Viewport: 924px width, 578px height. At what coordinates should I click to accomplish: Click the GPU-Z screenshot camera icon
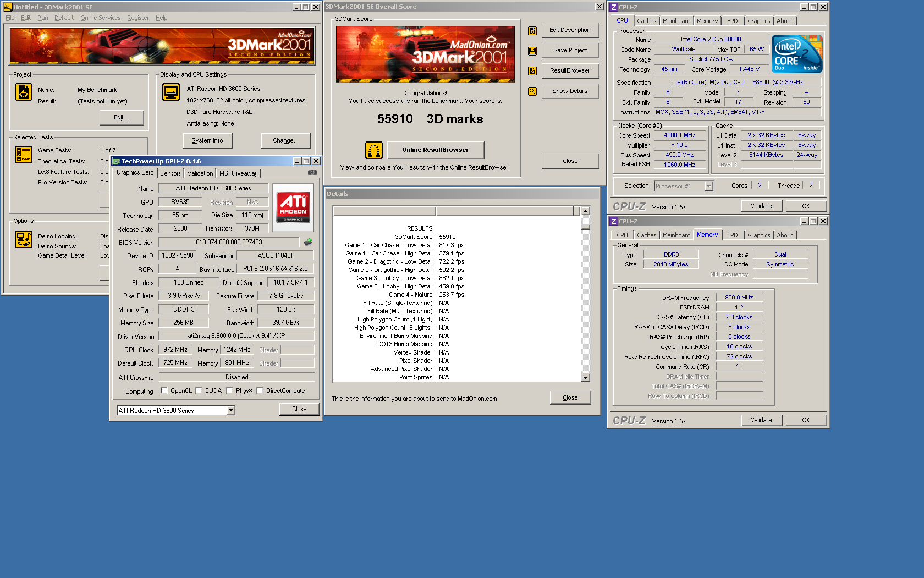[x=312, y=172]
